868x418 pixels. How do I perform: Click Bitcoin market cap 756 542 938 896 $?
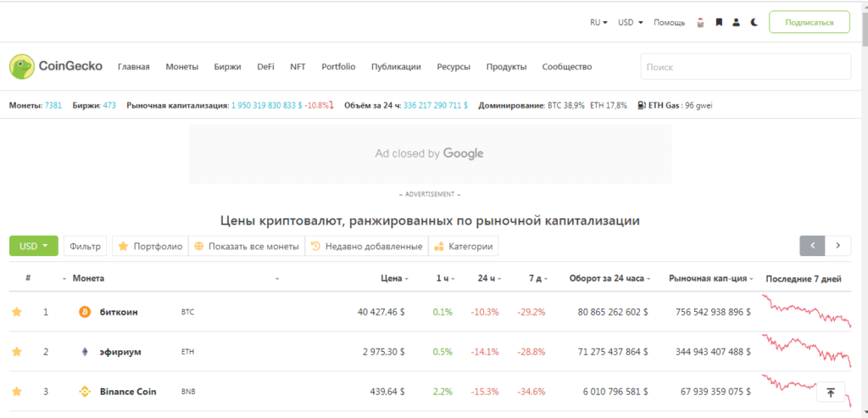click(x=713, y=312)
